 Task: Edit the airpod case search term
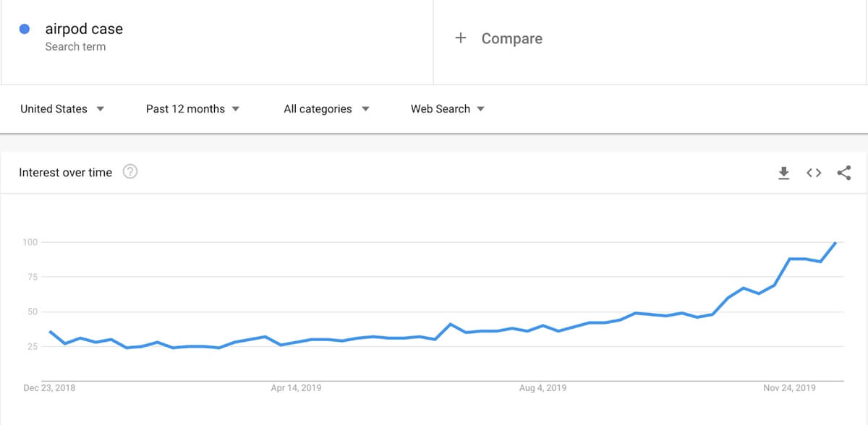[84, 29]
